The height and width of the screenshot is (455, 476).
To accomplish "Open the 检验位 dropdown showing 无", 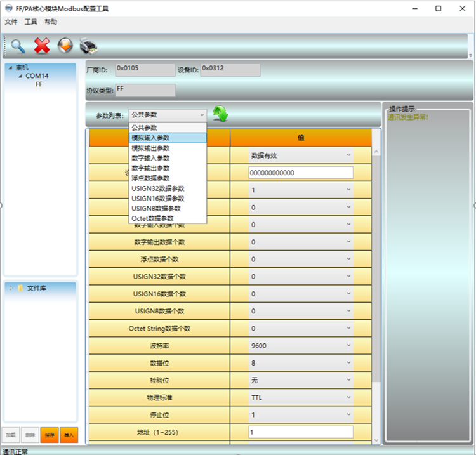I will 301,380.
